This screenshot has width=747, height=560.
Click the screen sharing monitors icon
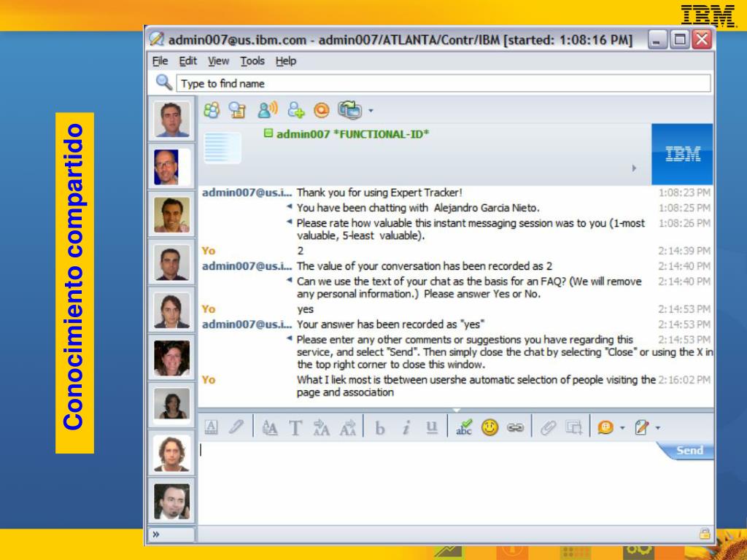click(x=349, y=110)
